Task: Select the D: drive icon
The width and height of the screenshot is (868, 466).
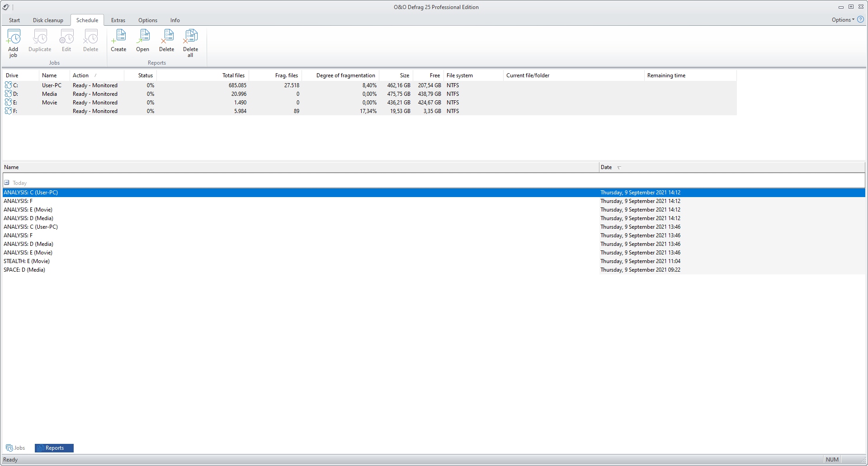Action: coord(8,94)
